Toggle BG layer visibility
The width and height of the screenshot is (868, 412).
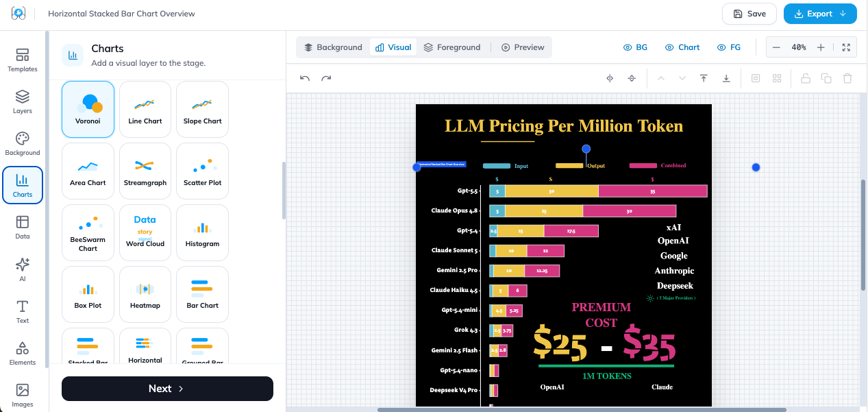coord(635,47)
